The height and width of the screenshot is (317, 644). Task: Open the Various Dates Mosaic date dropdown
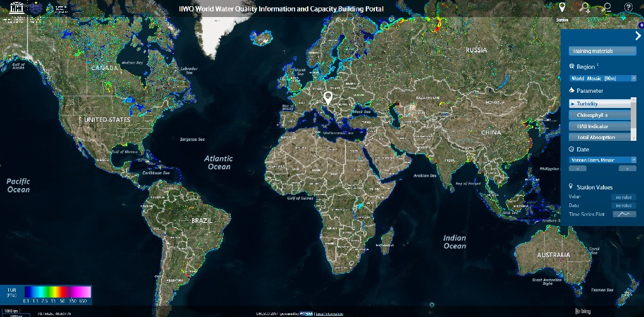602,160
